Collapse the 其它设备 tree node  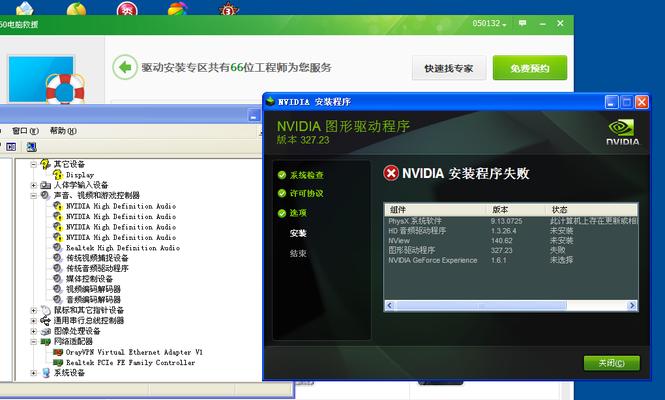pos(34,164)
